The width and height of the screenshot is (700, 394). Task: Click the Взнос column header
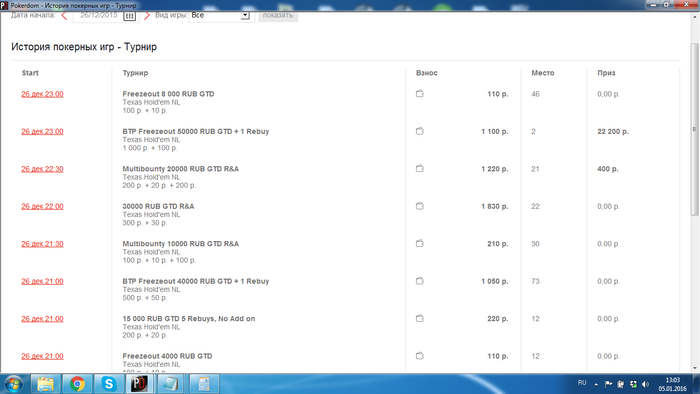pyautogui.click(x=427, y=73)
